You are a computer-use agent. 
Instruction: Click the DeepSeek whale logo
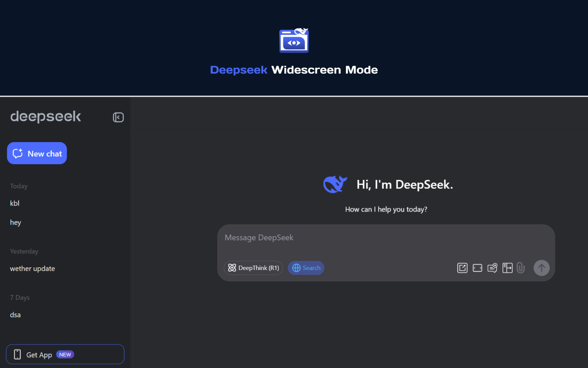point(335,184)
